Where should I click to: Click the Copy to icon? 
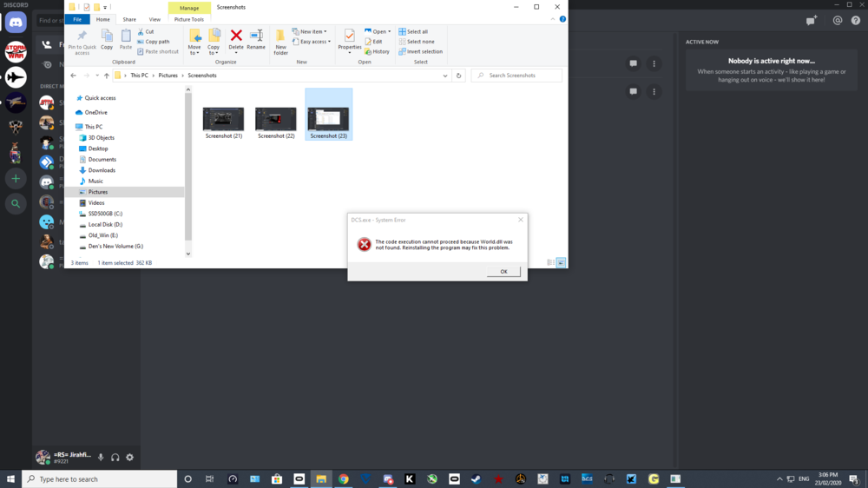pos(214,42)
